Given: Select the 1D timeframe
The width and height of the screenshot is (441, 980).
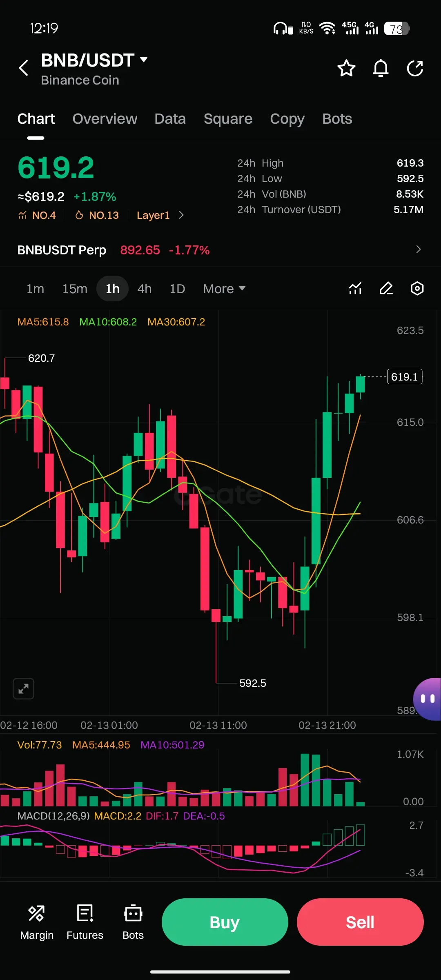Looking at the screenshot, I should tap(177, 289).
